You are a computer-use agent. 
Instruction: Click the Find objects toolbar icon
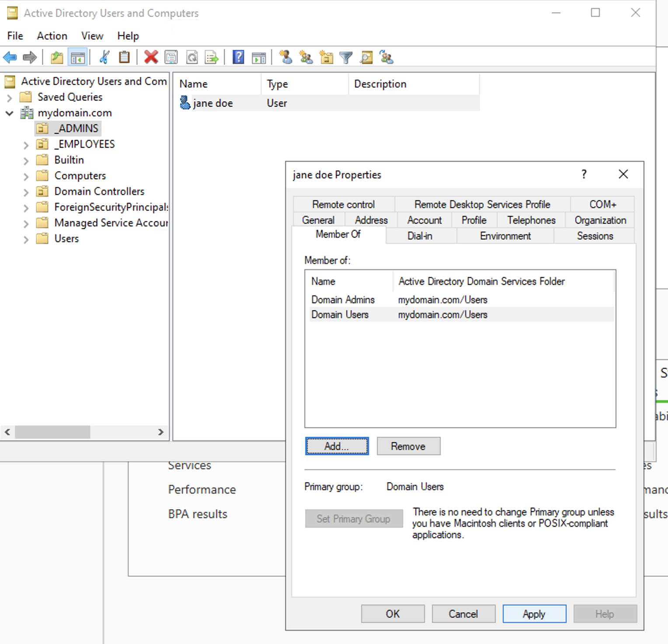[x=366, y=57]
